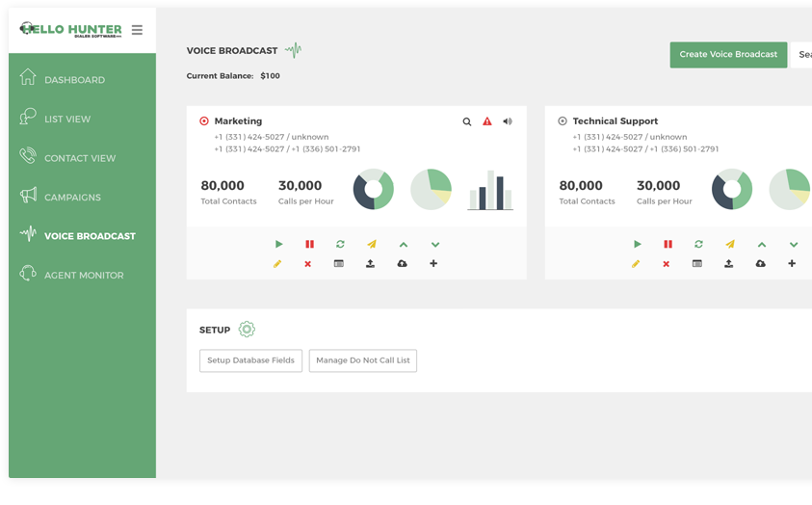Click Marketing 80,000 Total Contacts value
Viewport: 812px width, 505px height.
(223, 185)
